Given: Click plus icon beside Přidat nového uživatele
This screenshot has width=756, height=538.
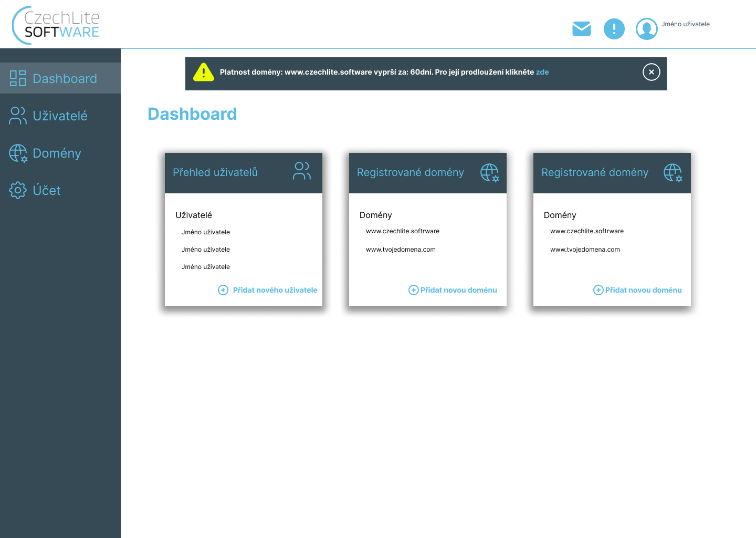Looking at the screenshot, I should click(223, 290).
